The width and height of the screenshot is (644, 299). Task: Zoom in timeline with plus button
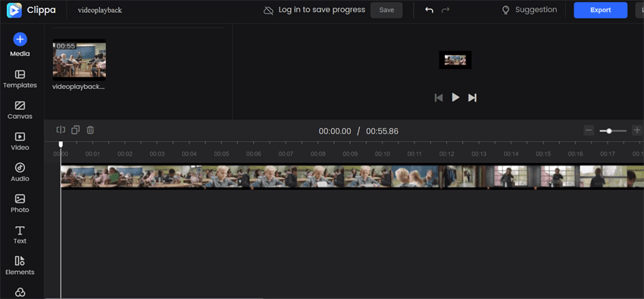[x=637, y=131]
